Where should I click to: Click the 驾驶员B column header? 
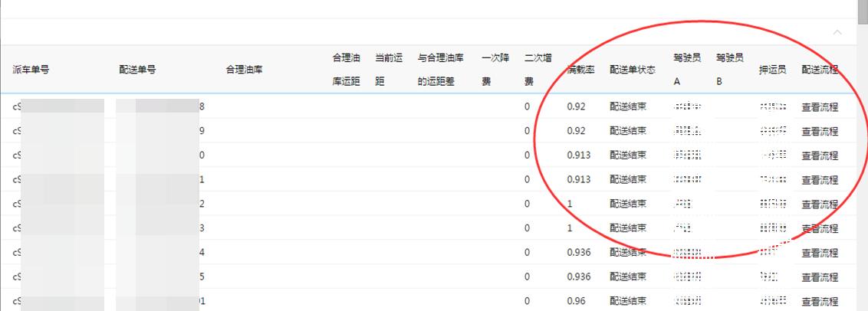pyautogui.click(x=730, y=70)
